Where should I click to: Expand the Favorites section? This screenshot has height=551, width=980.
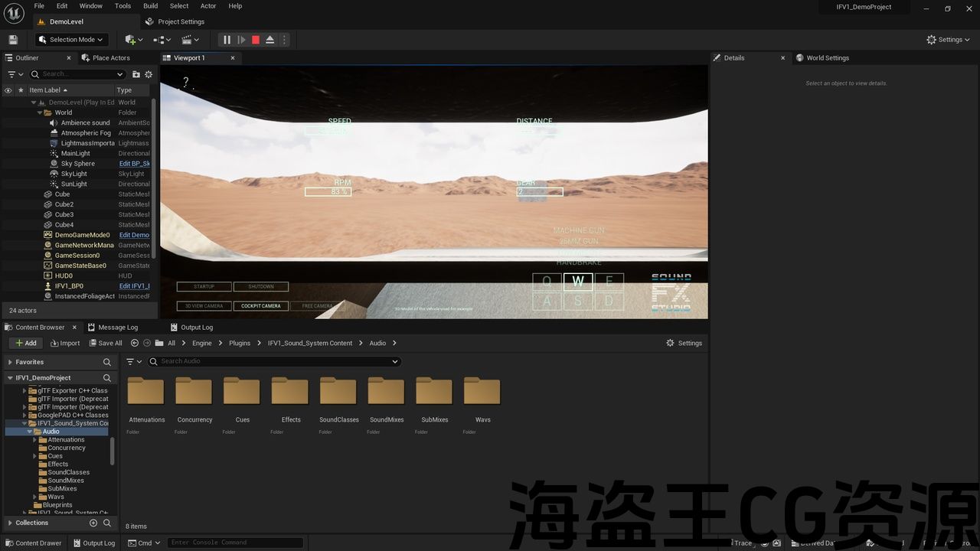(x=10, y=362)
